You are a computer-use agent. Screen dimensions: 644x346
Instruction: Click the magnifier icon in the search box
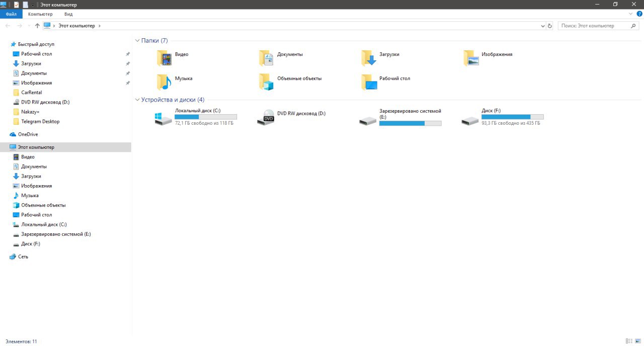coord(634,26)
